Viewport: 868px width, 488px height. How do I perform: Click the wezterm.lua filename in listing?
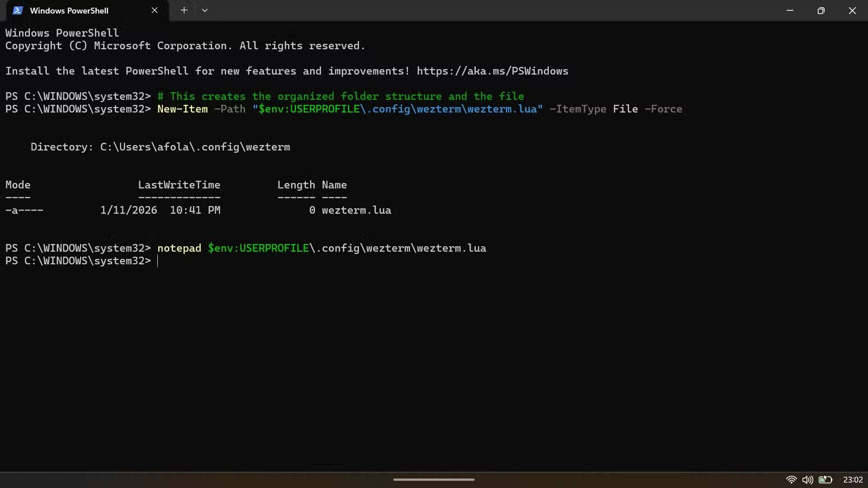coord(356,210)
